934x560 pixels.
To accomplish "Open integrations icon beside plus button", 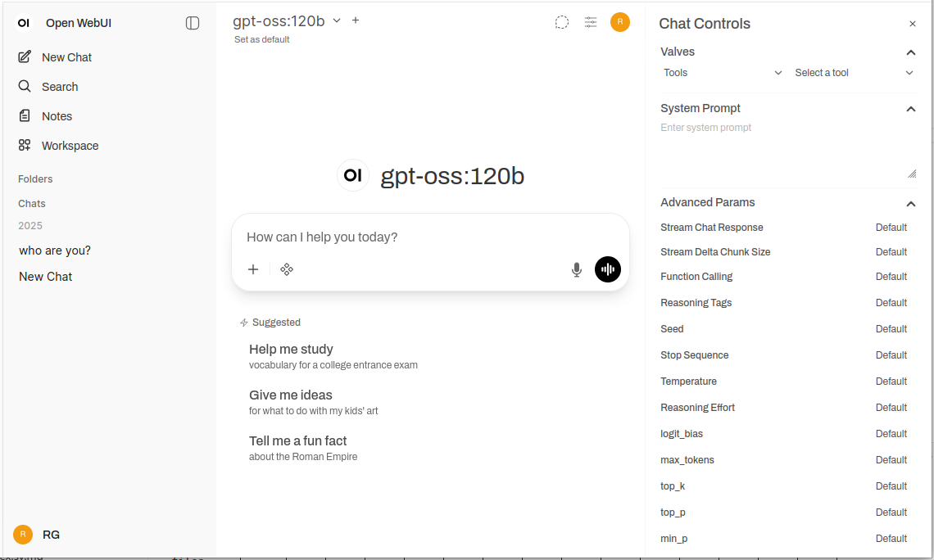I will [287, 269].
